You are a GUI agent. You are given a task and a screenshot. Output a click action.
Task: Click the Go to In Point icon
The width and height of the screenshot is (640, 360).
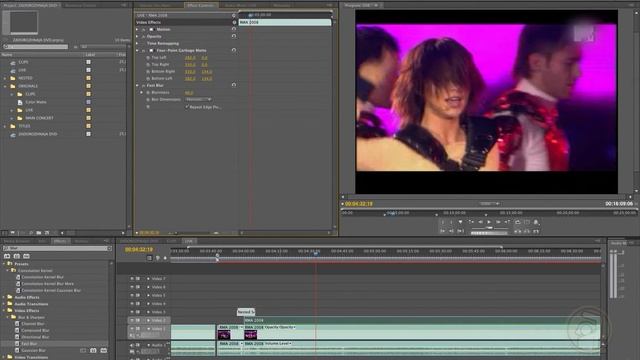(x=442, y=231)
